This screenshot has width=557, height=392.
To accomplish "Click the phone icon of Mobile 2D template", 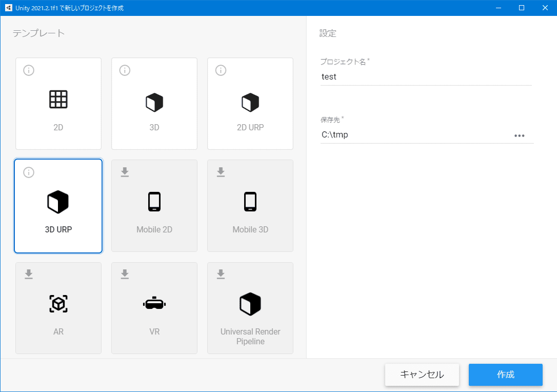I will coord(154,202).
